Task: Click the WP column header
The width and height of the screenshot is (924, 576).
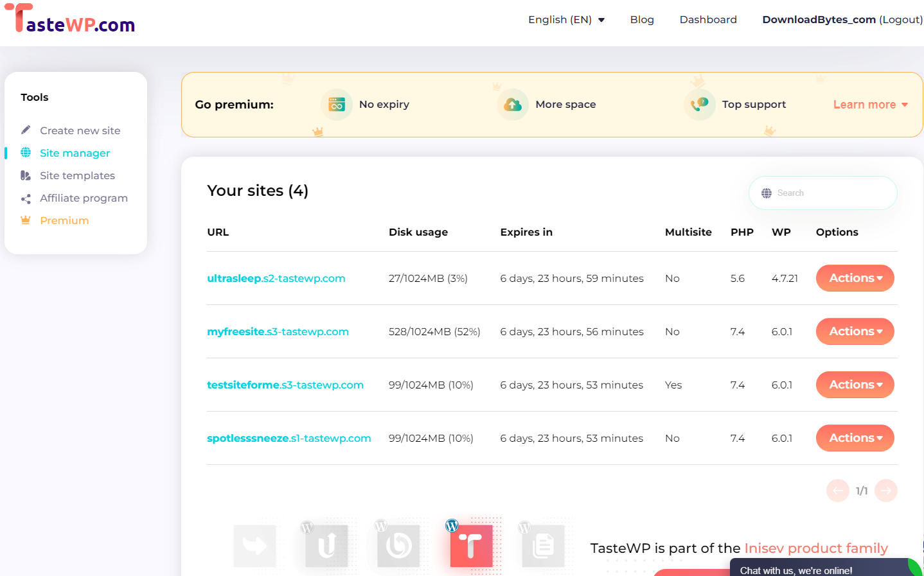Action: coord(781,232)
